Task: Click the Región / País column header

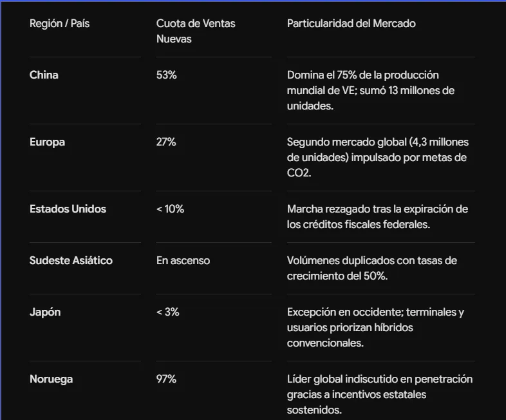Action: (59, 24)
